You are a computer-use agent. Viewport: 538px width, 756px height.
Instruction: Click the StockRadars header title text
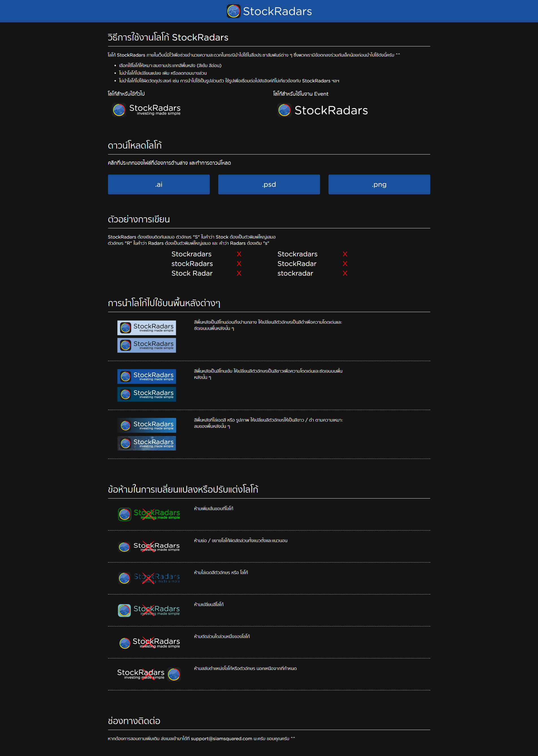tap(277, 11)
